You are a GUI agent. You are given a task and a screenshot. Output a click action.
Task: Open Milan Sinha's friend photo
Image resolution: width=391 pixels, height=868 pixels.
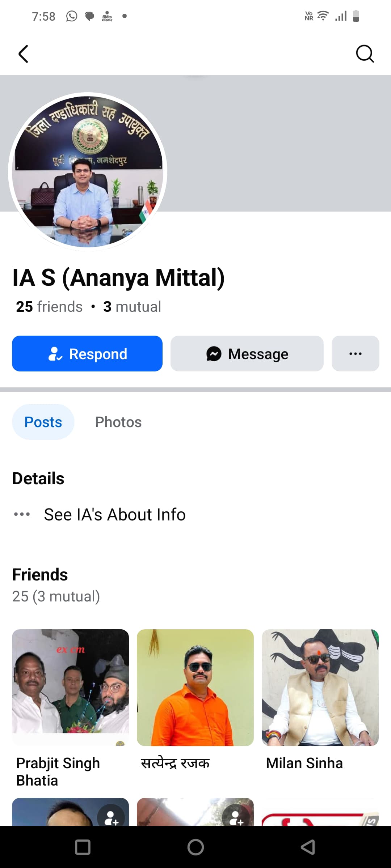coord(320,687)
